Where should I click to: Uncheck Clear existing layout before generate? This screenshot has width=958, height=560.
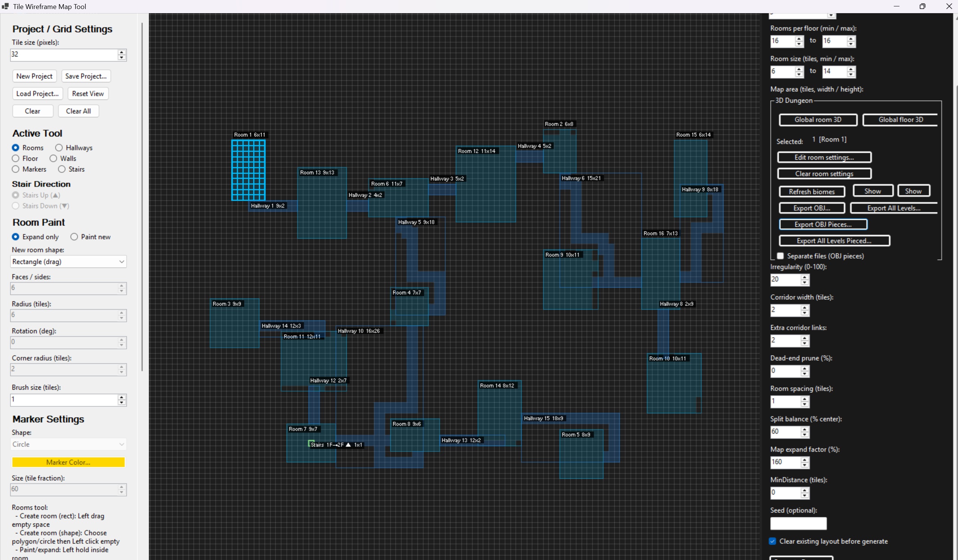[772, 541]
